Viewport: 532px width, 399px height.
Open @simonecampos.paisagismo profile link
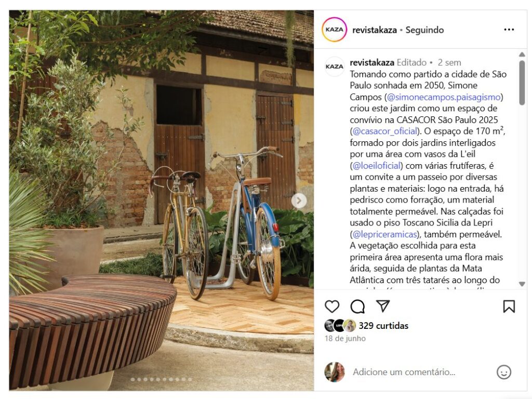click(x=444, y=97)
